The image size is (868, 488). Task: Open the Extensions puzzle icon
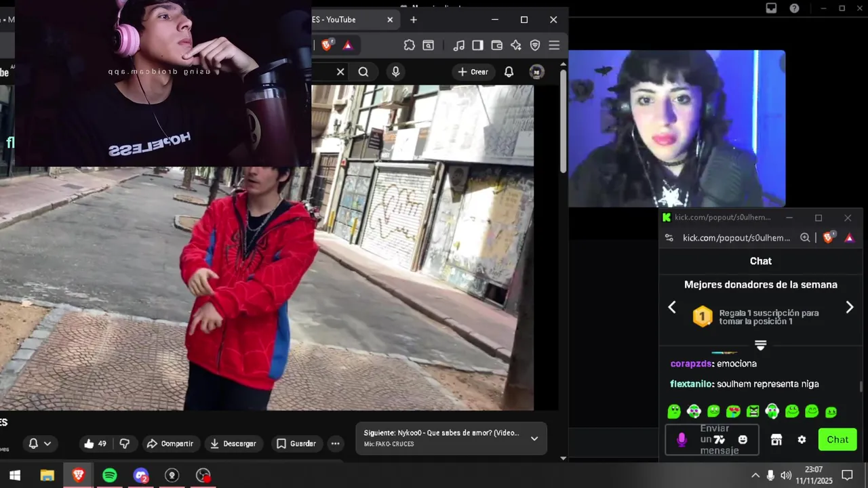click(409, 45)
